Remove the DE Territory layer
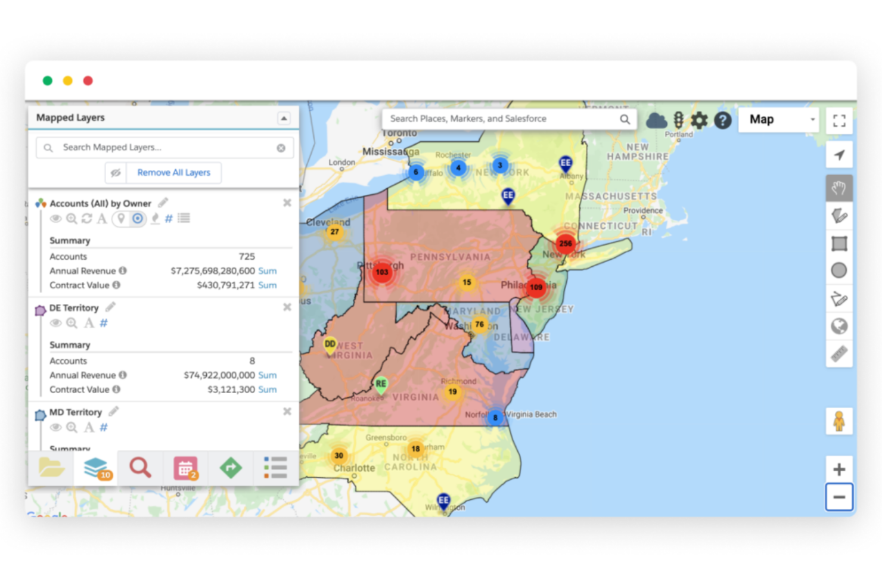882x588 pixels. pos(287,307)
